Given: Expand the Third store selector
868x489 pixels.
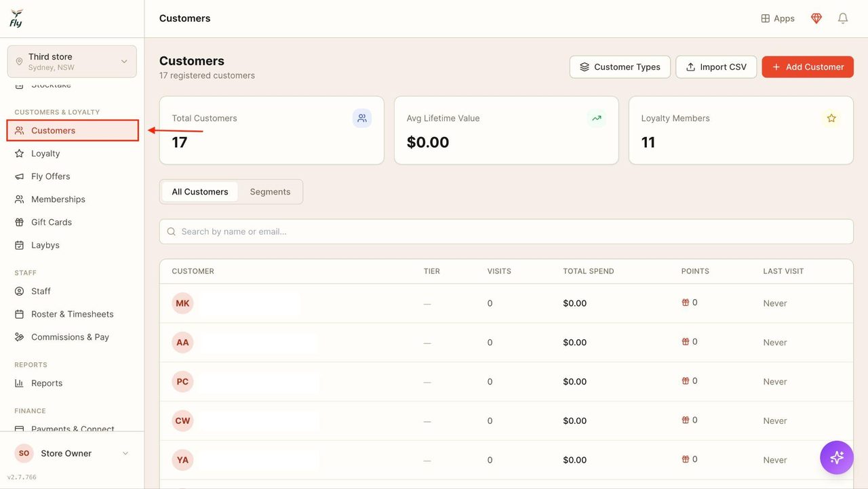Looking at the screenshot, I should coord(72,62).
